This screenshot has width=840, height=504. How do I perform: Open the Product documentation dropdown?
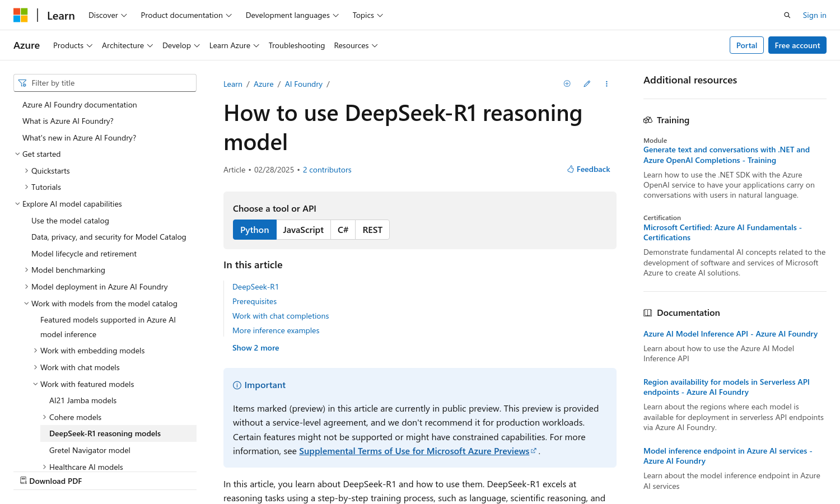click(x=186, y=15)
